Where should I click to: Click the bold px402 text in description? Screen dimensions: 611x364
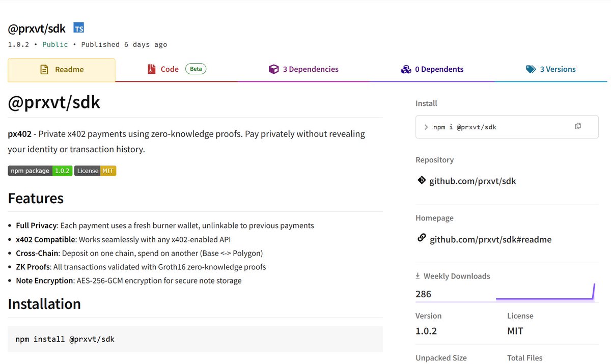19,134
